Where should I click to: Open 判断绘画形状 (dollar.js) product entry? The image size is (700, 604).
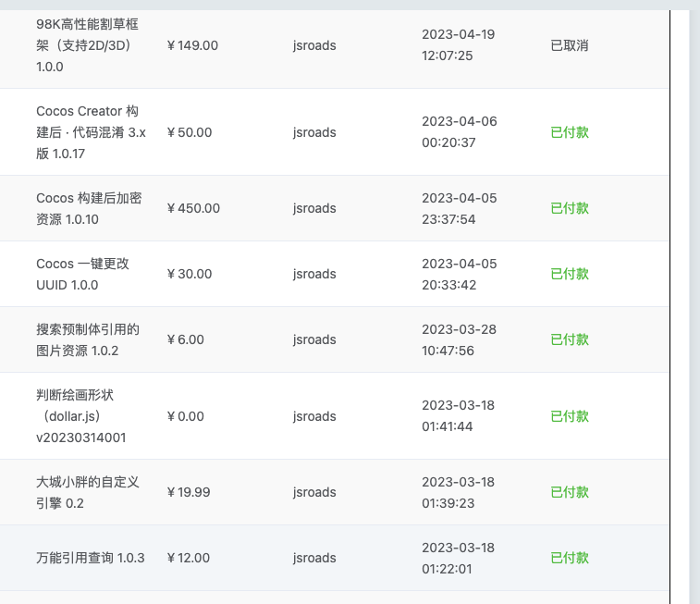[80, 416]
